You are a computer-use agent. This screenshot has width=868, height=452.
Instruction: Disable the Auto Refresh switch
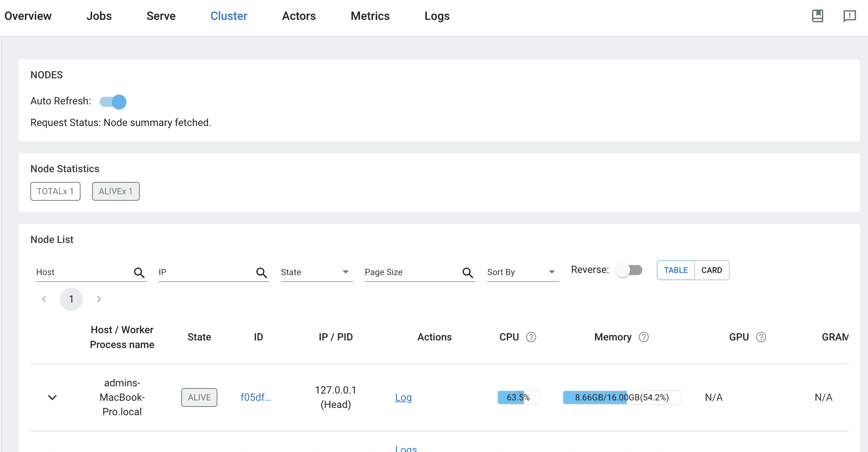113,102
